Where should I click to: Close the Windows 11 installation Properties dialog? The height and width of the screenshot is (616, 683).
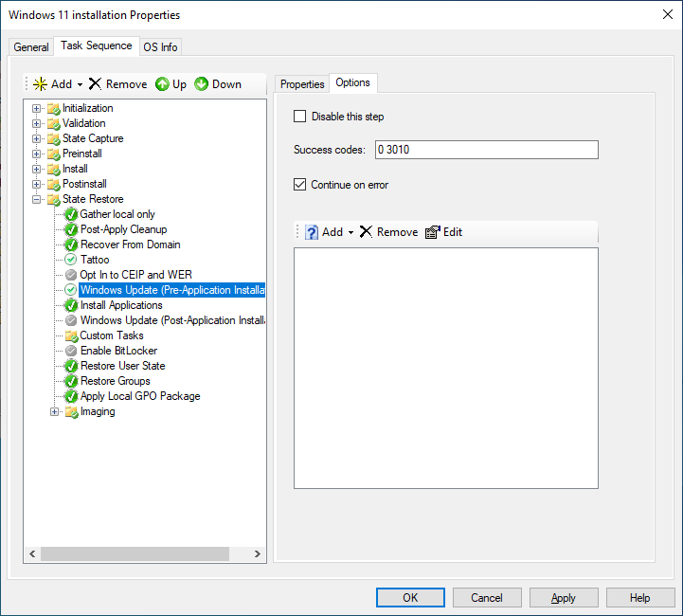point(667,14)
